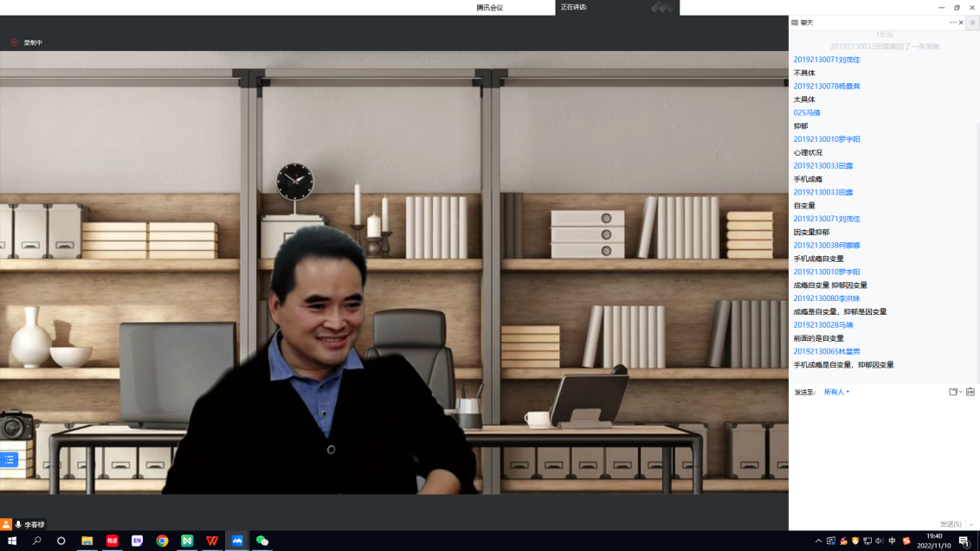Viewport: 980px width, 551px height.
Task: Open WeChat from the taskbar
Action: point(261,541)
